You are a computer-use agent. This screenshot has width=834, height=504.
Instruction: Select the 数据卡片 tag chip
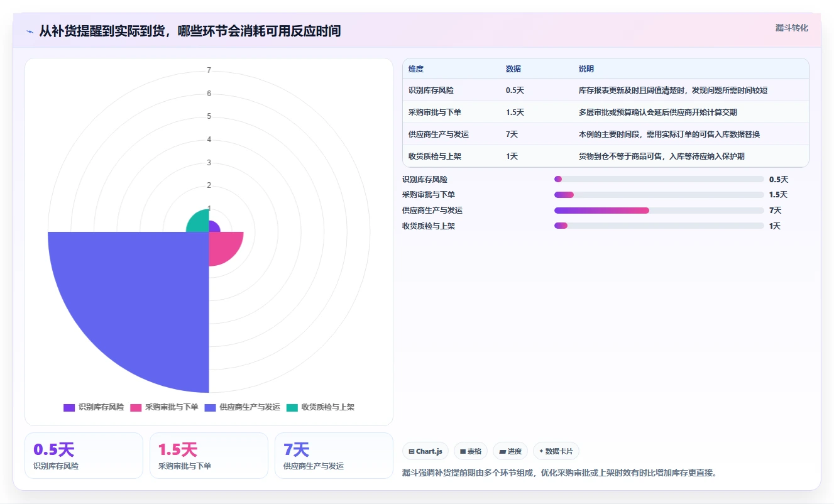tap(556, 451)
